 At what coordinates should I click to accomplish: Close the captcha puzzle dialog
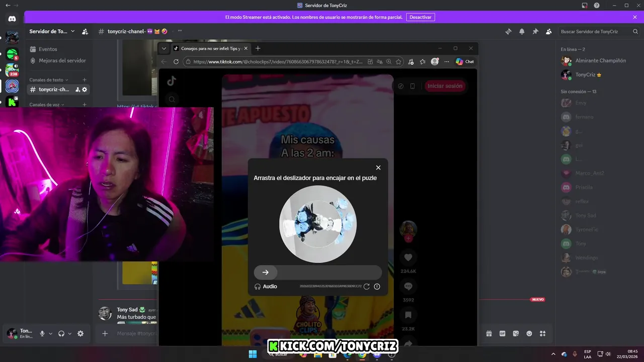(x=378, y=167)
